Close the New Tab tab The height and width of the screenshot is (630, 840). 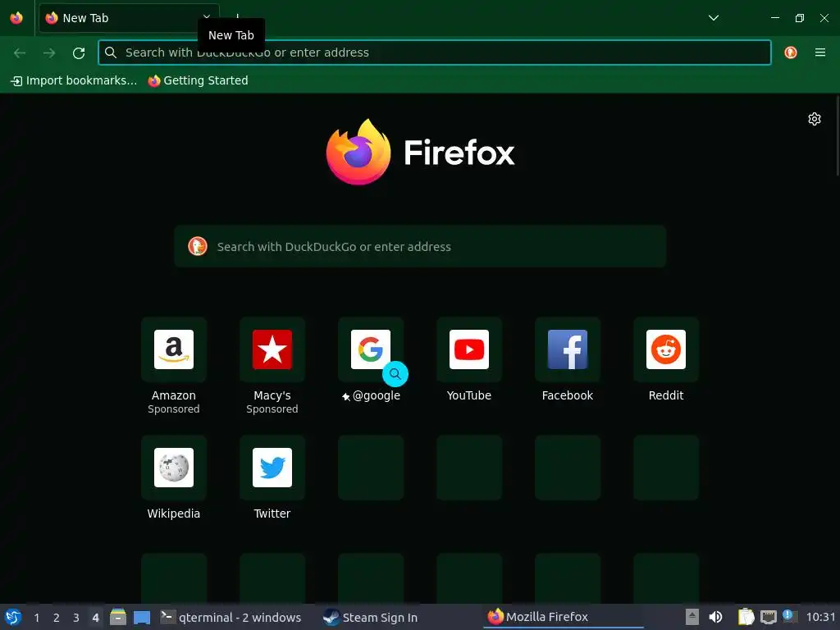[207, 18]
